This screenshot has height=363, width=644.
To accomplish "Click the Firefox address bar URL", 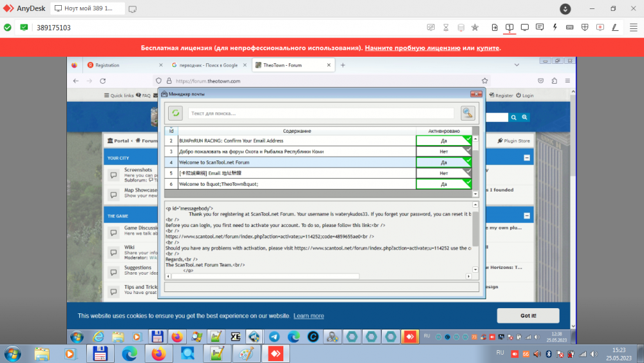I will [208, 81].
